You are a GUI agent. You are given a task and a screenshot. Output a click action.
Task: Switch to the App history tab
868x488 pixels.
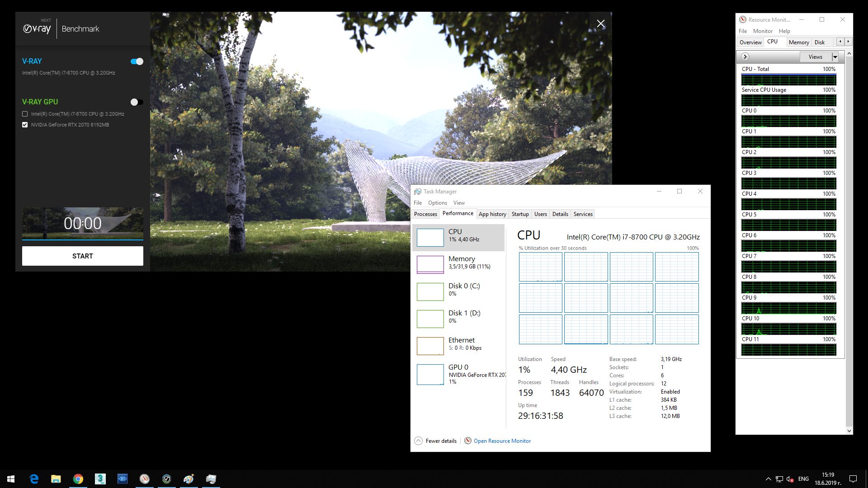click(x=492, y=214)
